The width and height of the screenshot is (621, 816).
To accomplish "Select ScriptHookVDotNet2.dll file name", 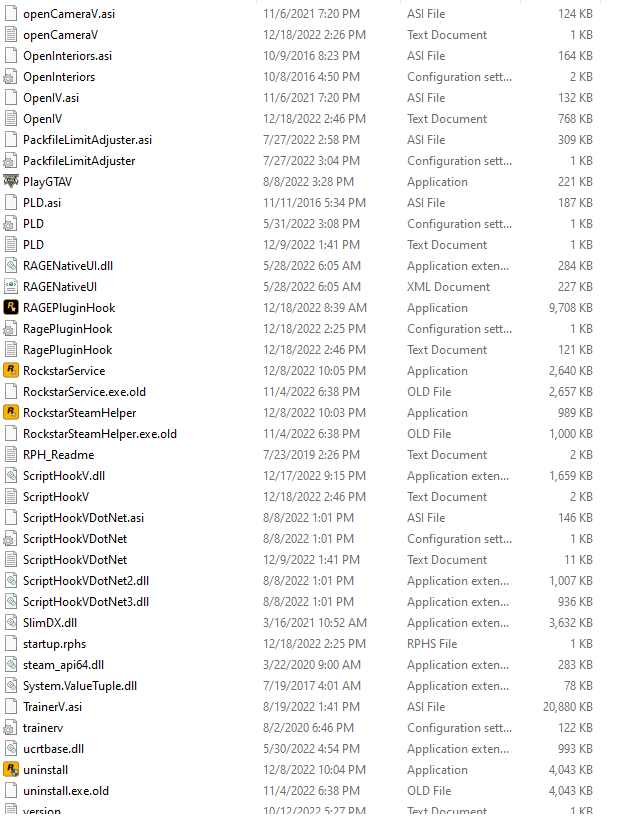I will click(x=86, y=581).
